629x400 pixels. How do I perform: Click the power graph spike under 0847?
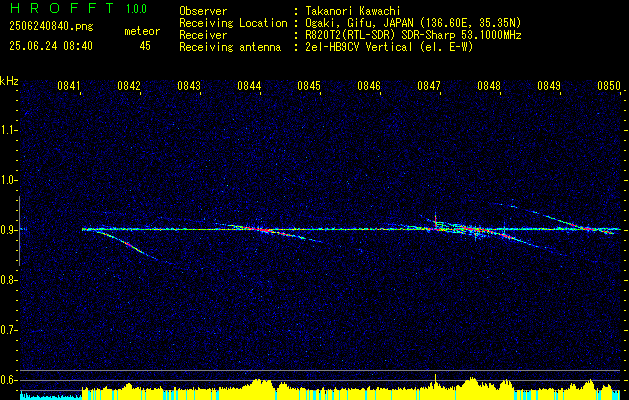[x=435, y=381]
